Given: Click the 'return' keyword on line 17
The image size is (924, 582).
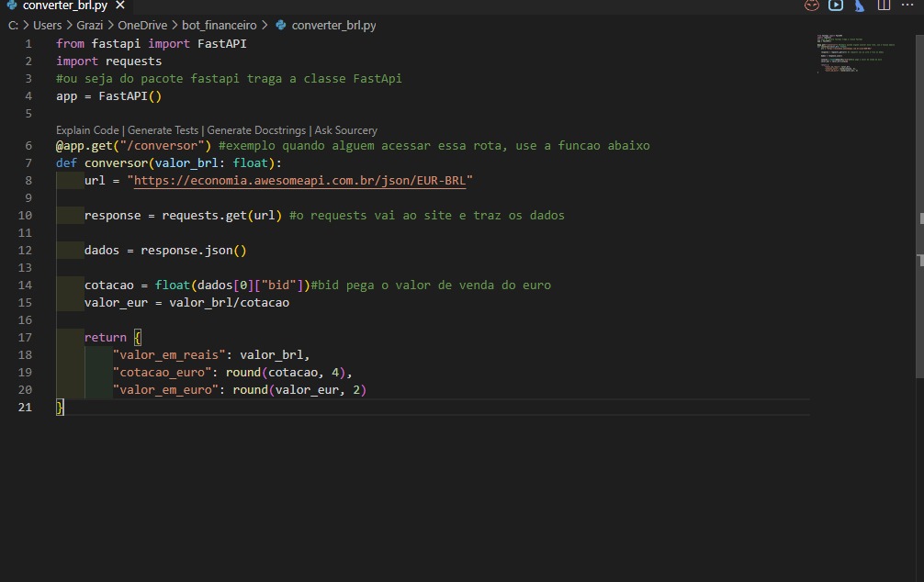Looking at the screenshot, I should pyautogui.click(x=106, y=338).
